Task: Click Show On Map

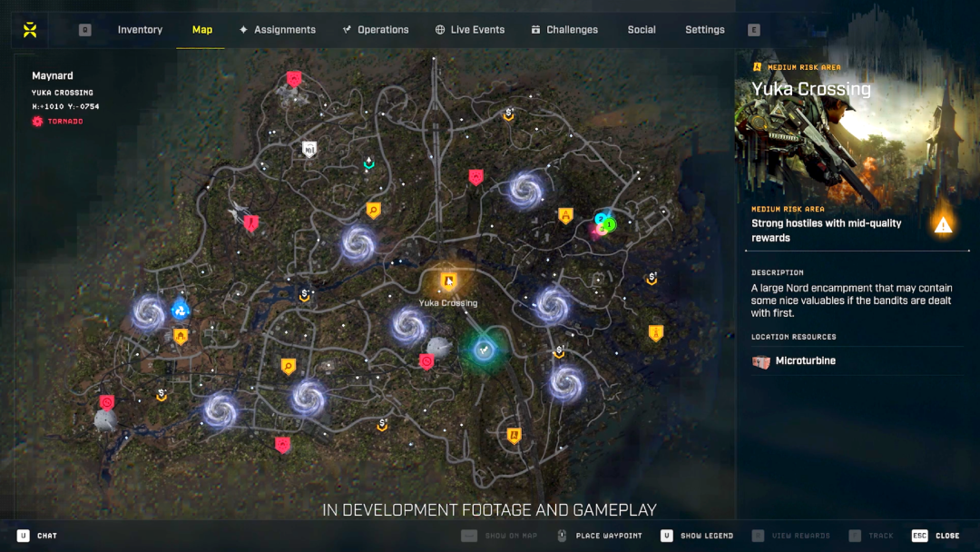Action: click(x=499, y=536)
